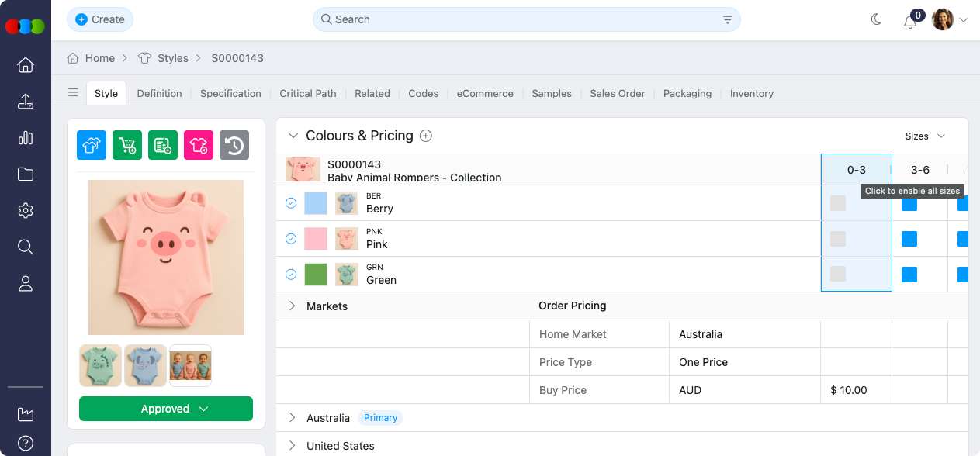Open the revision history icon
The height and width of the screenshot is (456, 980).
pyautogui.click(x=234, y=145)
